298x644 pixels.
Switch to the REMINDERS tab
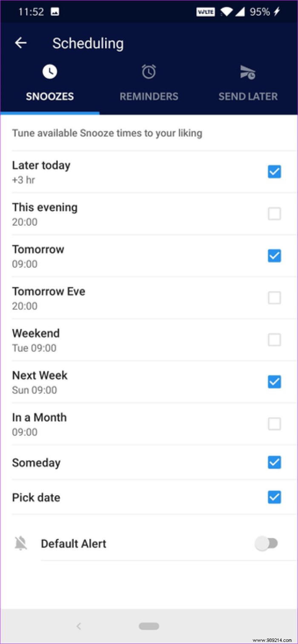(149, 96)
